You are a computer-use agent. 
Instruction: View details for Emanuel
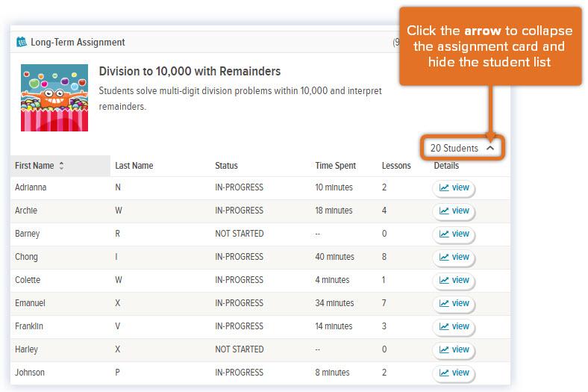click(454, 303)
